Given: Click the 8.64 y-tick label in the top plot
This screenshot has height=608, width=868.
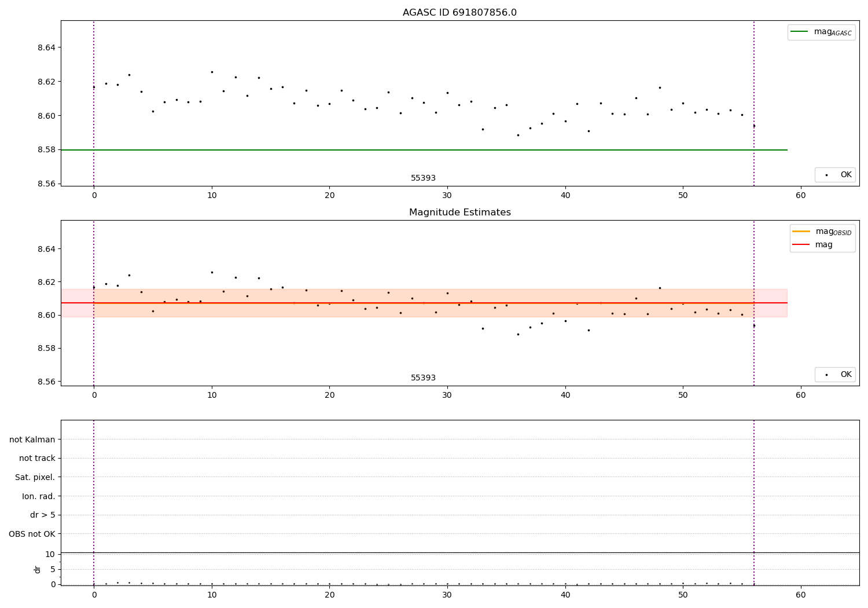Looking at the screenshot, I should coord(46,47).
